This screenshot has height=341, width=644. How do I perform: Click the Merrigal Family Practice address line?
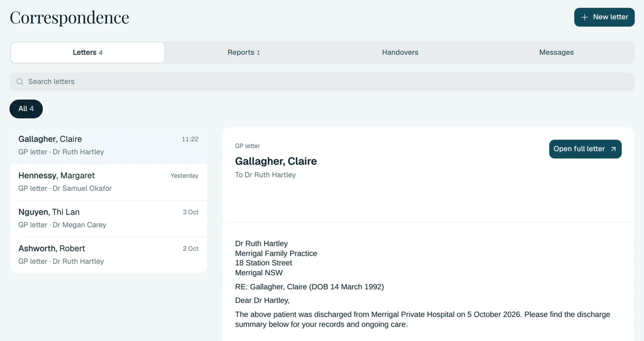pyautogui.click(x=276, y=253)
